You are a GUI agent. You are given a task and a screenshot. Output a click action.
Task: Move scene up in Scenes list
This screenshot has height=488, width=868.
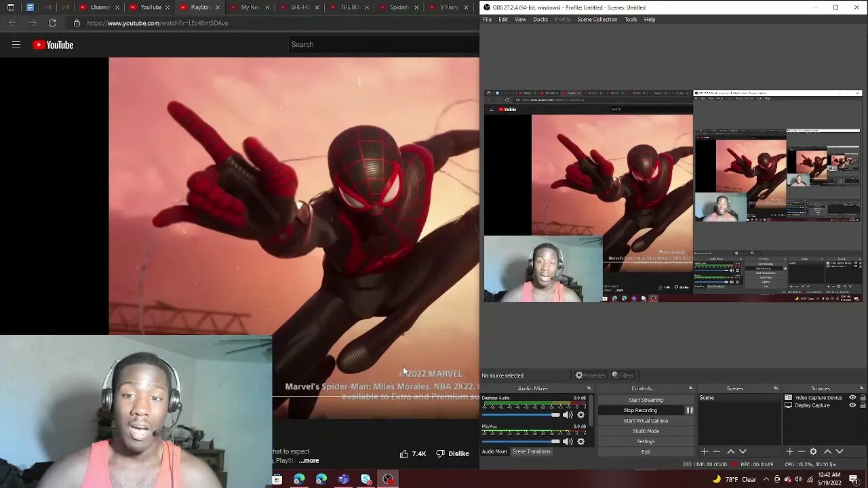(730, 451)
